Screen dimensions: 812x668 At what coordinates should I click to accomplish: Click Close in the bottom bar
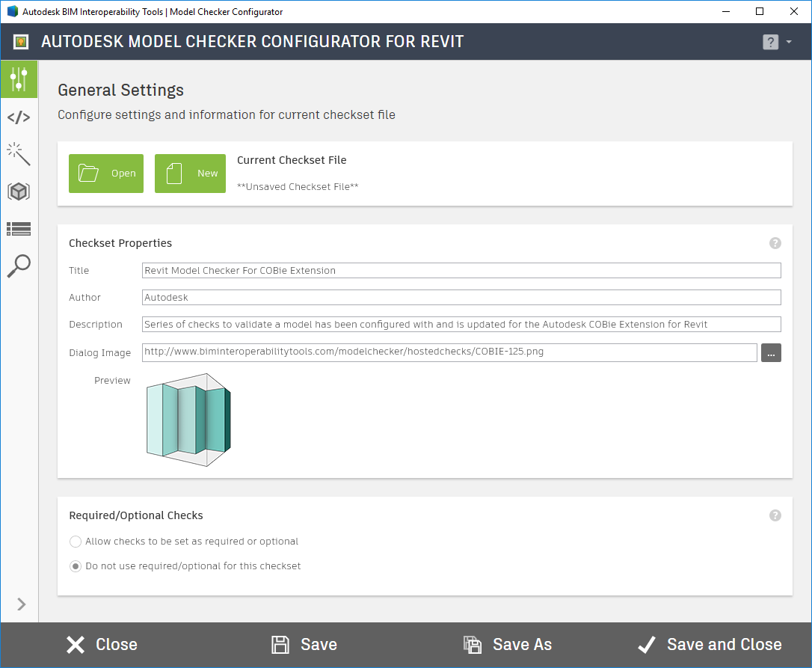point(102,645)
